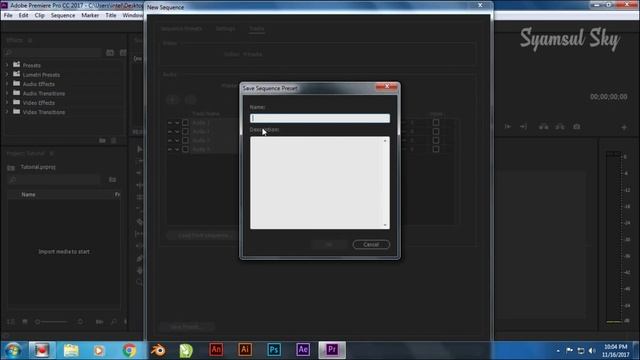Click inside the Description text area
The height and width of the screenshot is (360, 640).
click(317, 182)
